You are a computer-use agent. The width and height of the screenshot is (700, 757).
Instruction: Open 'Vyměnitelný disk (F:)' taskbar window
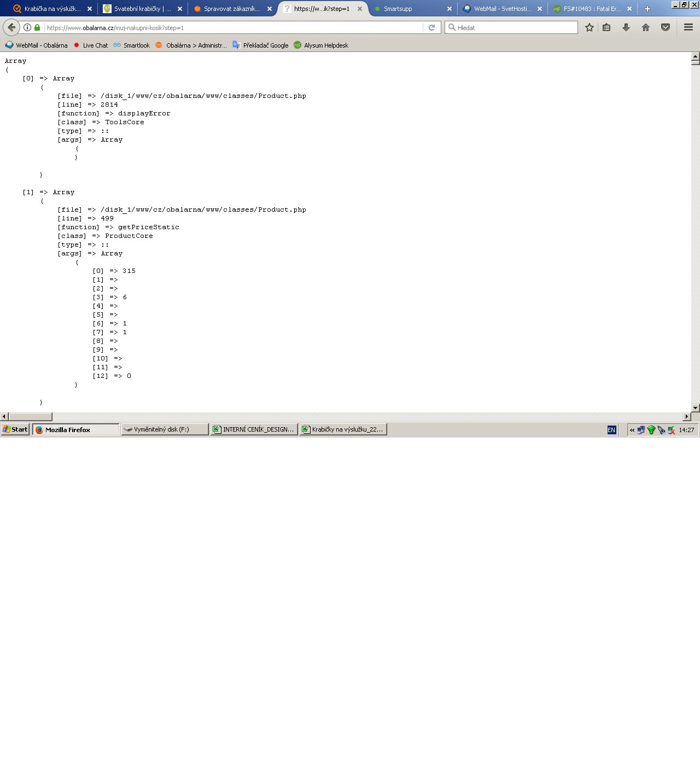[165, 429]
